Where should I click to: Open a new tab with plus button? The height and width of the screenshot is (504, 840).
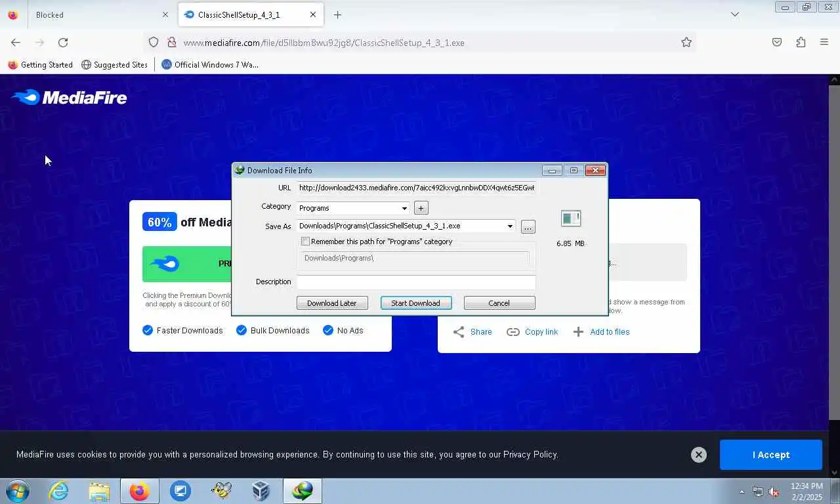(x=337, y=14)
